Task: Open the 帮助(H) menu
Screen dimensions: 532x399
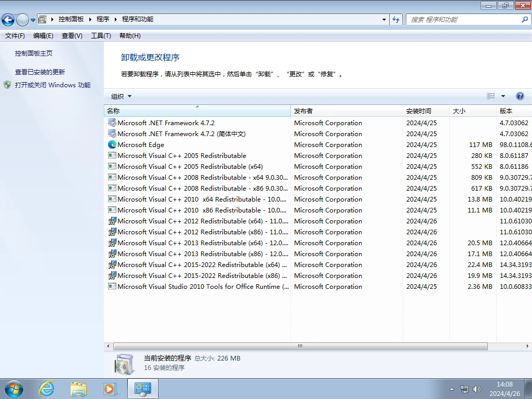Action: [130, 36]
